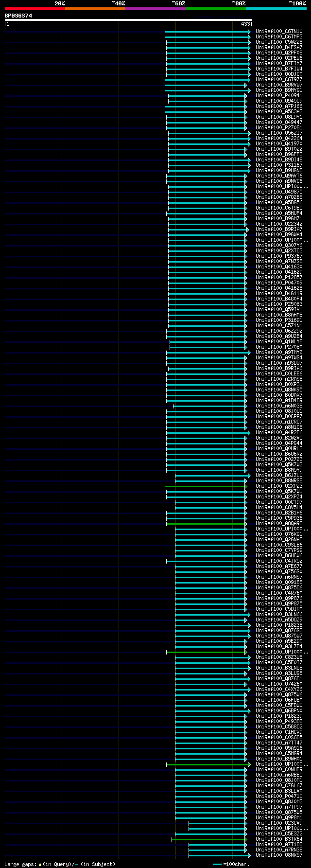Click the UniRef100_A4R2F6 label
311x868 pixels.
click(x=279, y=432)
